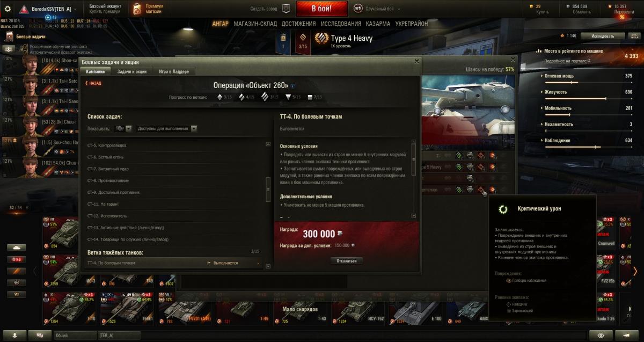644x342 pixels.
Task: Click the x3 bonus filter icon
Action: 16,259
